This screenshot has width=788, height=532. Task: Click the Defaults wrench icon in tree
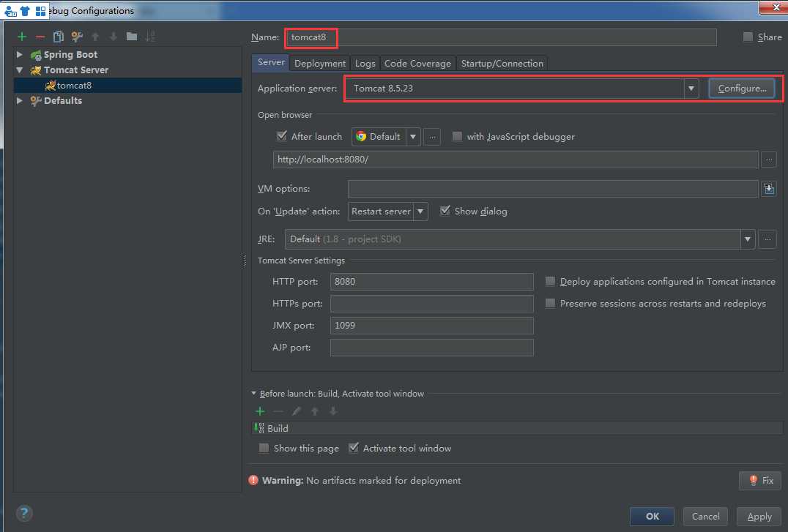[x=36, y=101]
